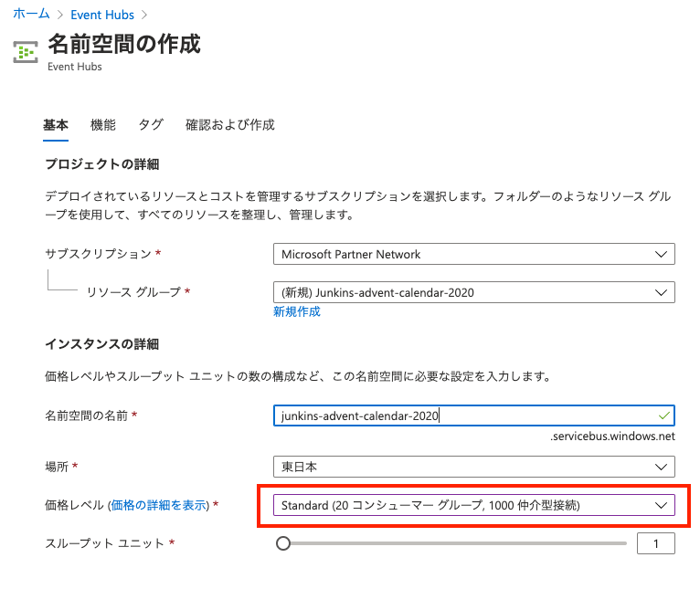Click the throughput unit number box
The height and width of the screenshot is (589, 700).
pyautogui.click(x=655, y=543)
